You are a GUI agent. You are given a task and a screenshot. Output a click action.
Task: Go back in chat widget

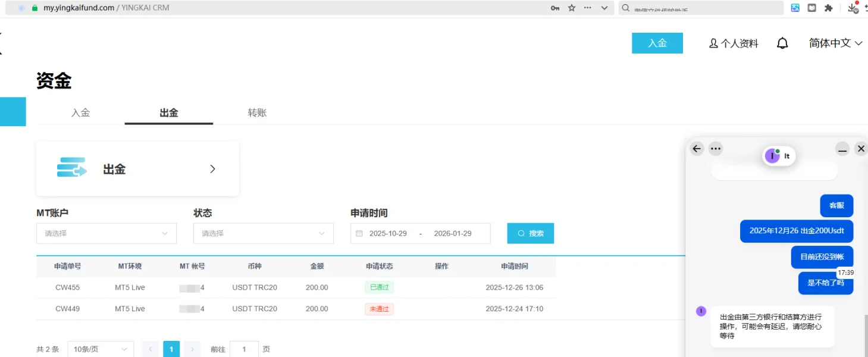click(x=697, y=149)
